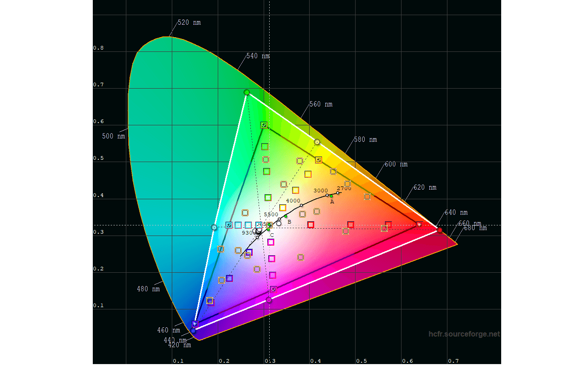Select the red primary reference circle marker
This screenshot has height=365, width=588.
pos(440,230)
